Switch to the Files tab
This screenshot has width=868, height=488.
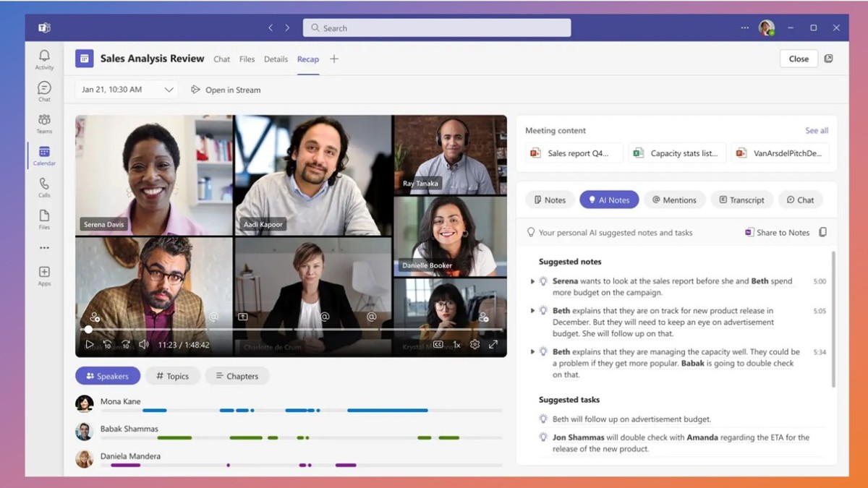coord(247,59)
